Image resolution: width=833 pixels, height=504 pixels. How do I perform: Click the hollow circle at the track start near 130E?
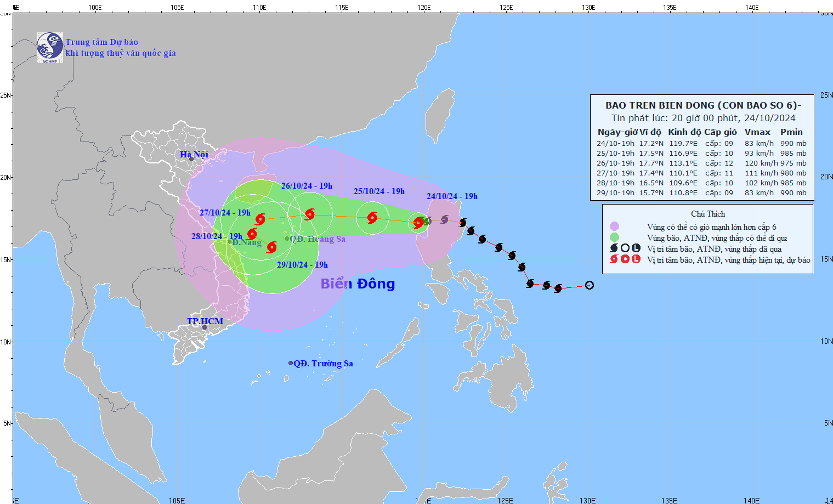coord(589,285)
